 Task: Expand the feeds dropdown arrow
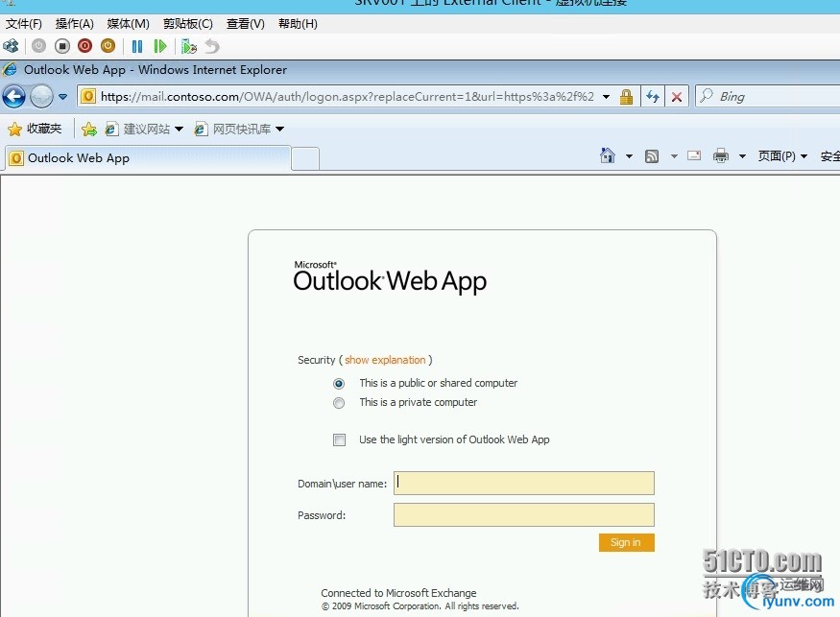pos(674,156)
